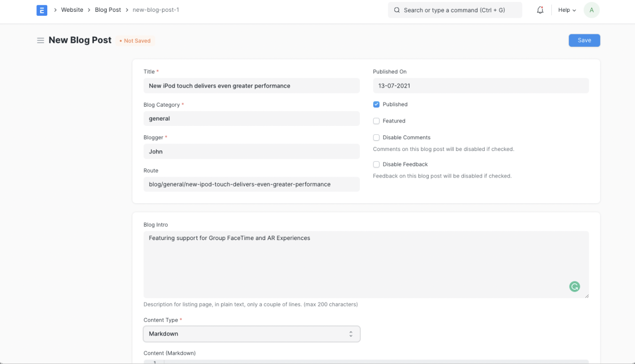Tick the Disable Feedback checkbox

click(376, 164)
